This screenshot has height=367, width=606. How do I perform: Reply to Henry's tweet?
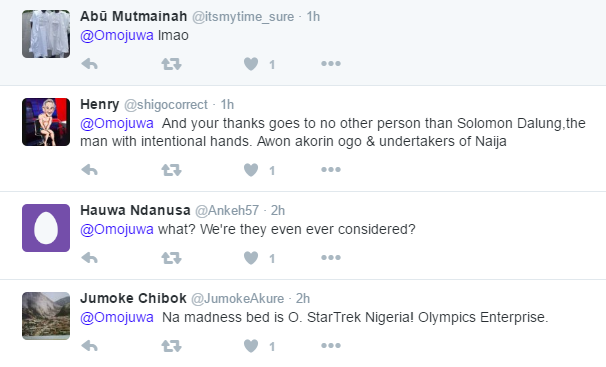pyautogui.click(x=89, y=170)
